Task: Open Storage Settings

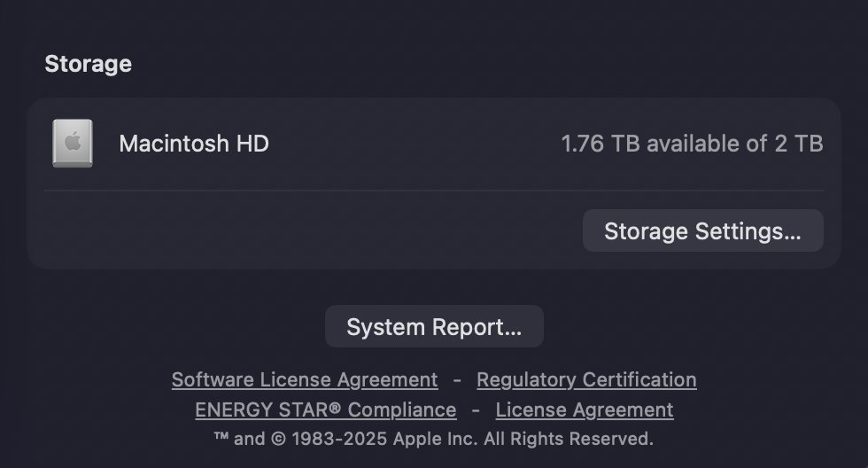Action: tap(703, 230)
